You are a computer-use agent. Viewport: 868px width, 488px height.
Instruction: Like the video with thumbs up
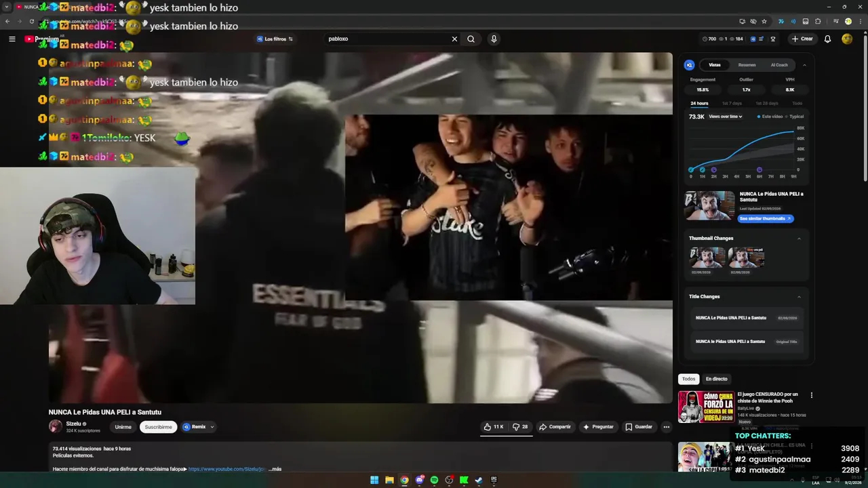click(x=493, y=427)
